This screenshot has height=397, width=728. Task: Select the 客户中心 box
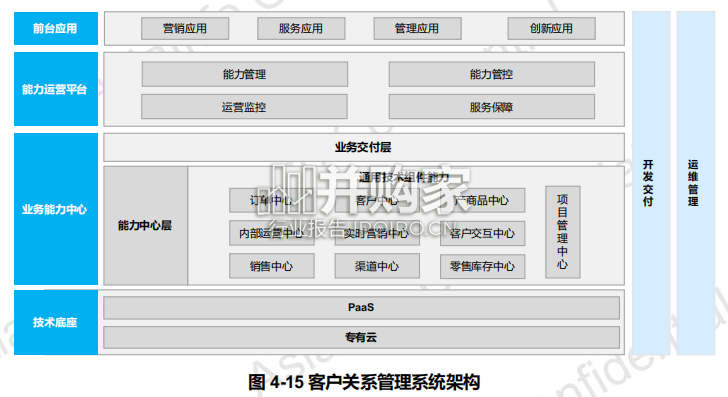click(377, 201)
